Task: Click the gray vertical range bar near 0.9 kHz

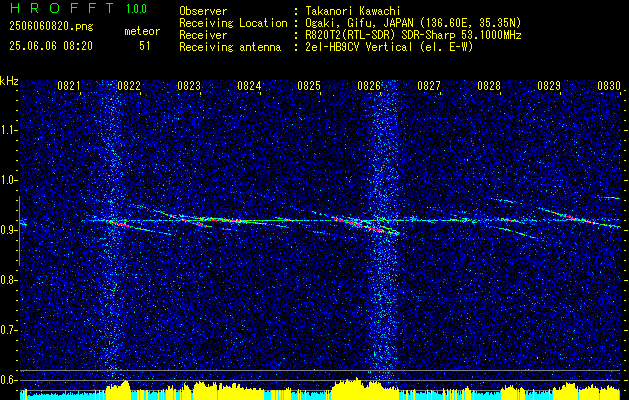Action: click(x=19, y=231)
